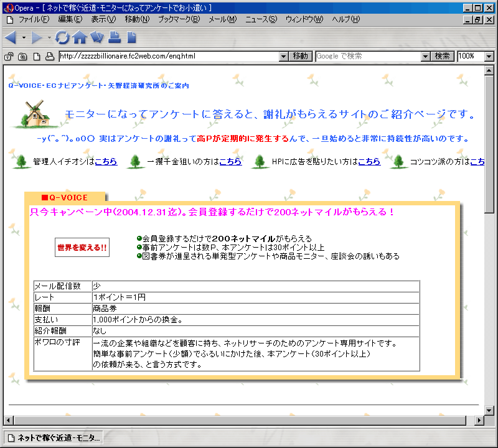Viewport: 498px width, 448px height.
Task: Click the blue Print icon in main toolbar
Action: click(x=115, y=37)
